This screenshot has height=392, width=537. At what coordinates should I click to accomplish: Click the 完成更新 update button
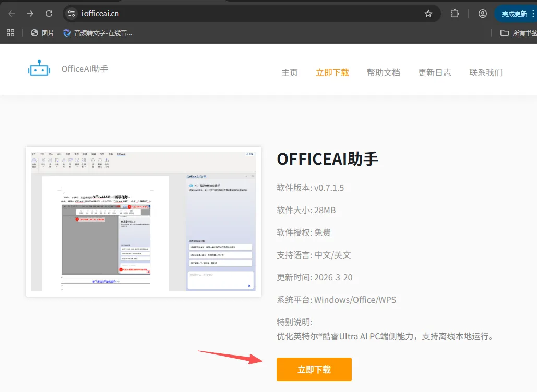(516, 14)
